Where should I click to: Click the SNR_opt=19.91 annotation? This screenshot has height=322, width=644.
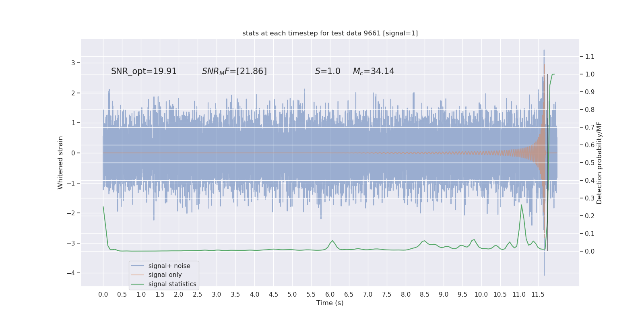click(x=144, y=71)
